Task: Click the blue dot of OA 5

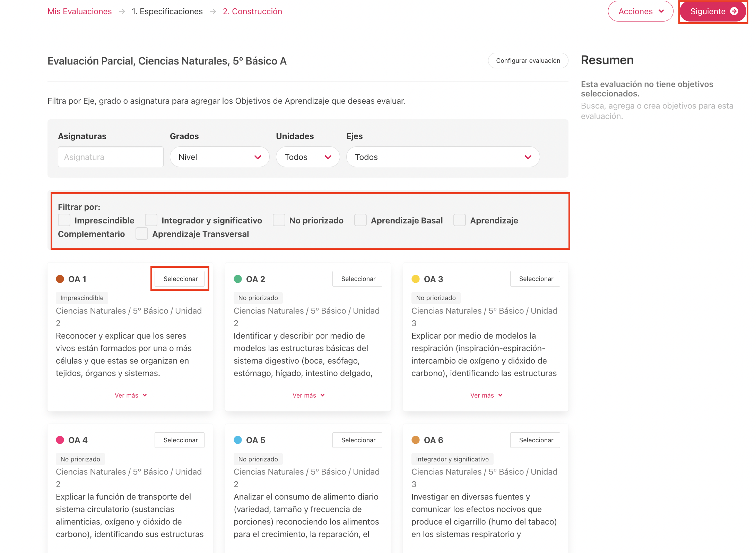Action: pos(238,440)
